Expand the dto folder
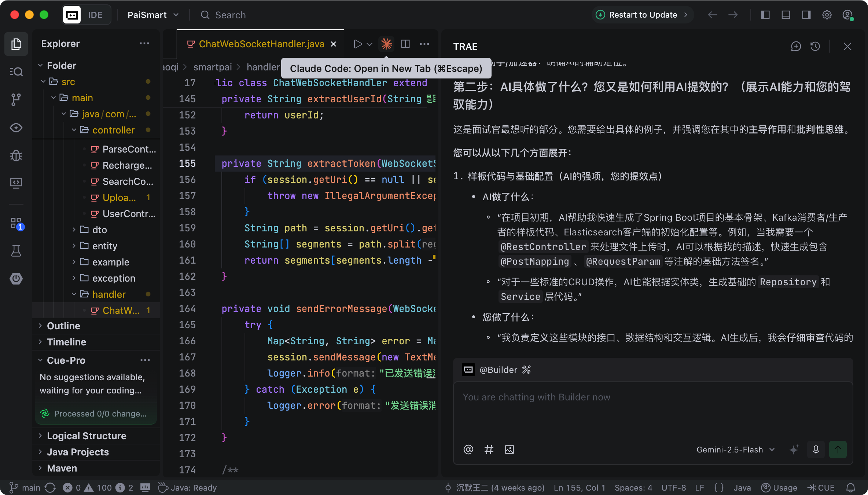The width and height of the screenshot is (868, 495). click(x=99, y=230)
